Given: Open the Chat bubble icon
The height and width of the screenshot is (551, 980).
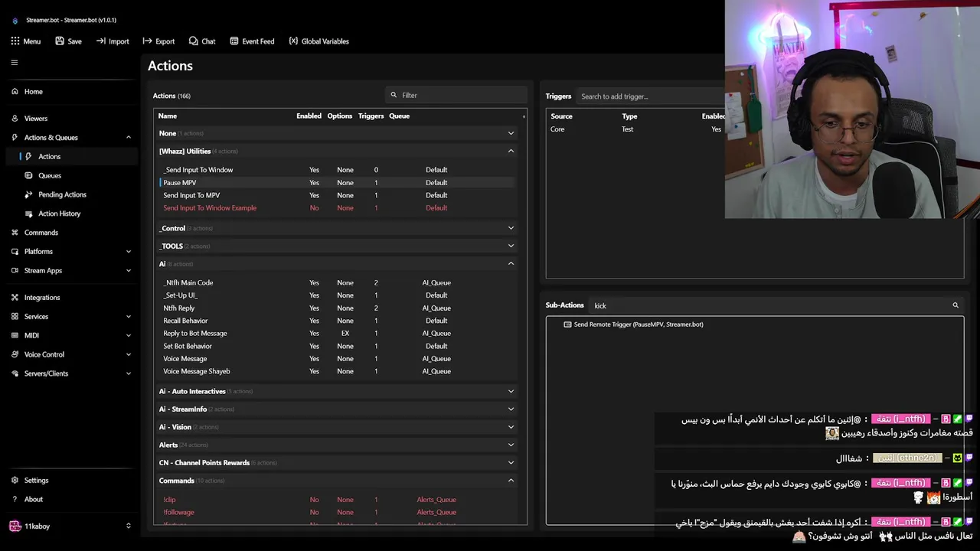Looking at the screenshot, I should 194,41.
